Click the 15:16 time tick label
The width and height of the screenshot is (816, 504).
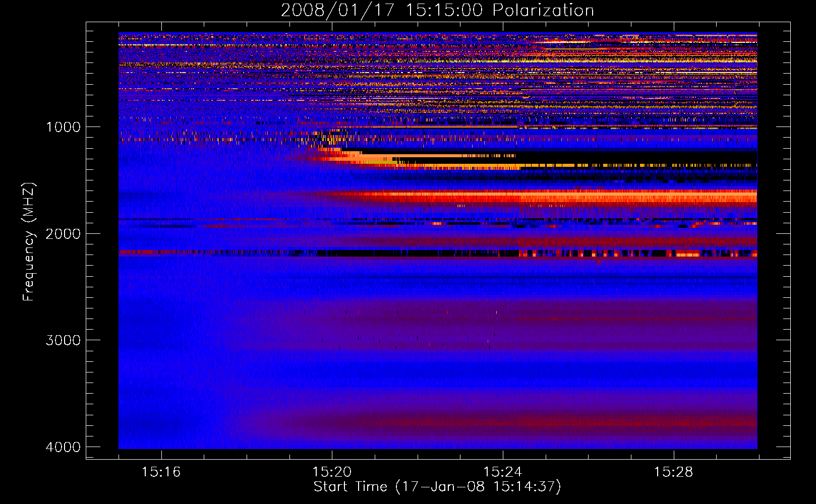(x=161, y=472)
